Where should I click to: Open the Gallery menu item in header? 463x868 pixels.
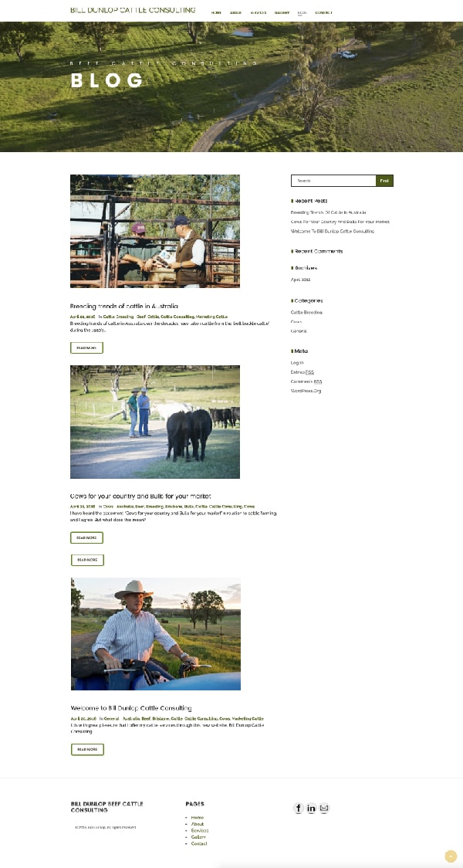(282, 12)
